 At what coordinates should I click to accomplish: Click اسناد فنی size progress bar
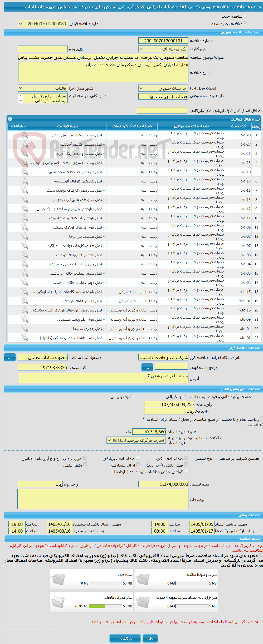[x=105, y=583]
